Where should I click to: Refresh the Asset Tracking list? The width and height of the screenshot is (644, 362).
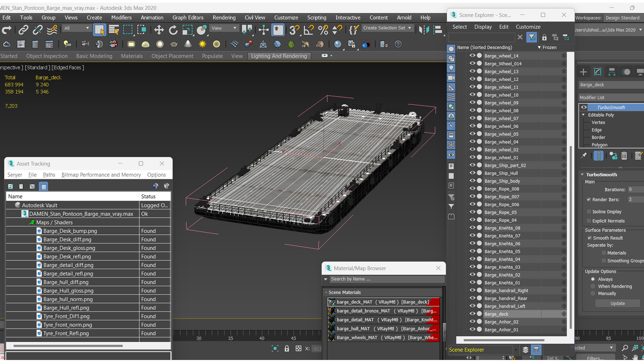[10, 187]
